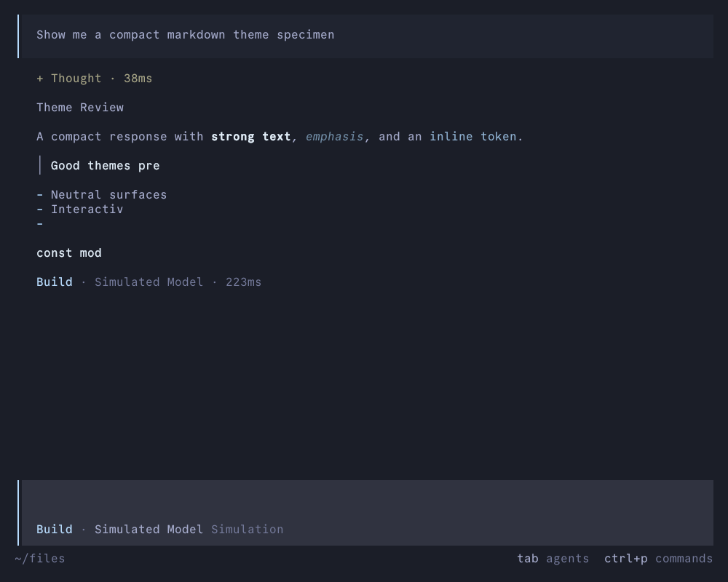Switch agent via 'Build' in prompt box

[55, 529]
